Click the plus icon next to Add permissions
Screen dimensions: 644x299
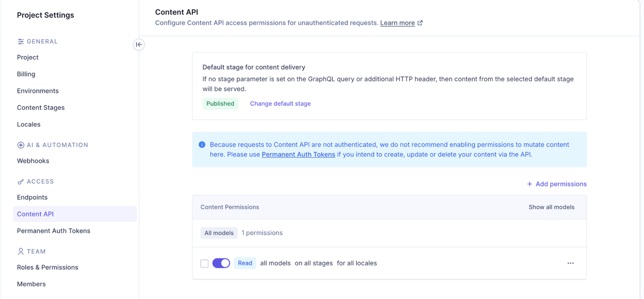(529, 184)
